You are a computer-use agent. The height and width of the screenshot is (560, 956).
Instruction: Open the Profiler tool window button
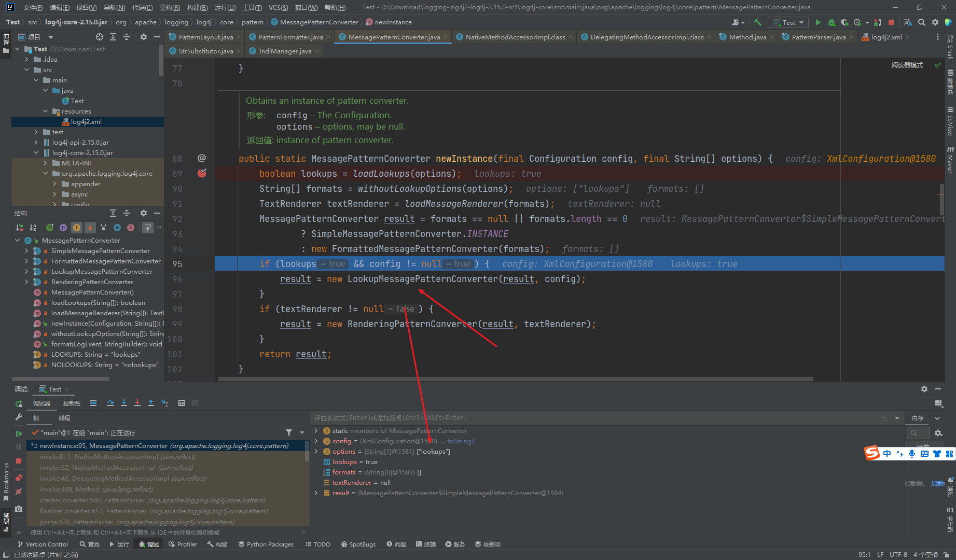click(x=183, y=544)
